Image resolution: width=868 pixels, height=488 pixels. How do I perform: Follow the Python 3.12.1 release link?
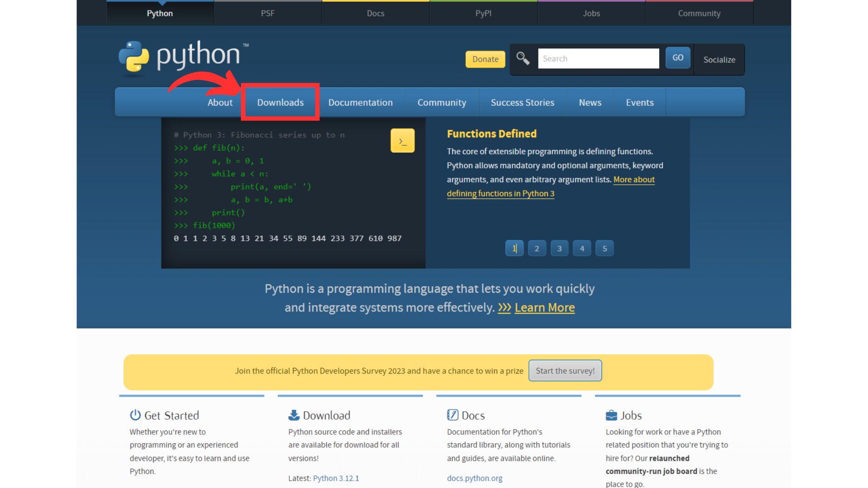pyautogui.click(x=335, y=478)
